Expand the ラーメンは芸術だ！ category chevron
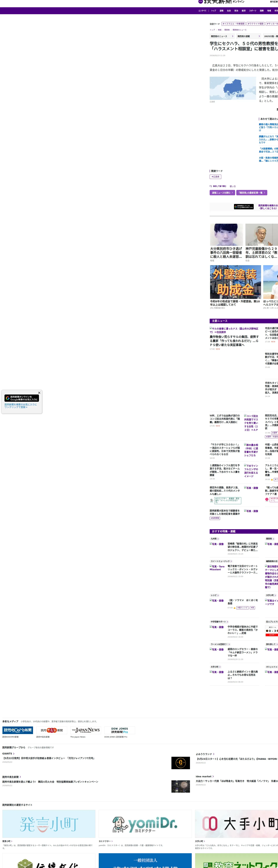This screenshot has width=278, height=868. tap(229, 644)
